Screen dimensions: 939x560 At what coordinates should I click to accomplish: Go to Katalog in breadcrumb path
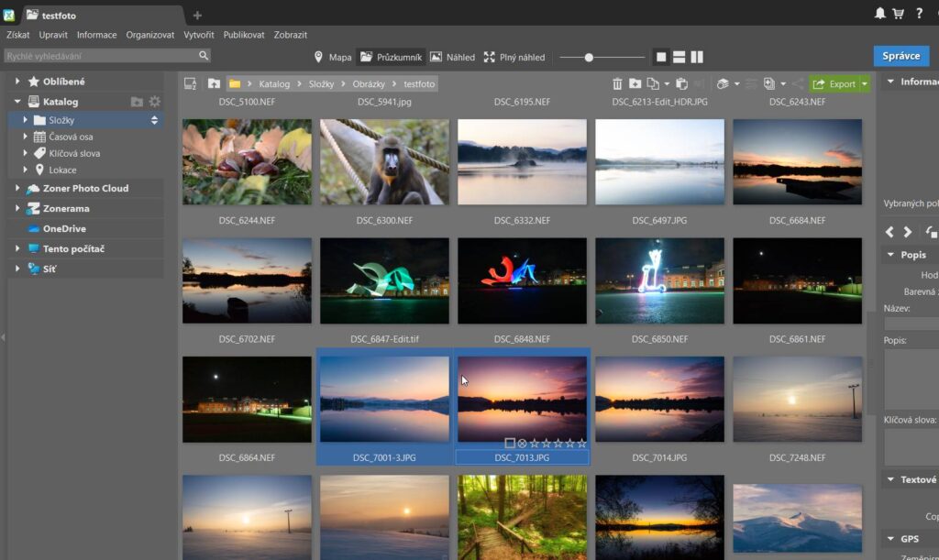pos(274,83)
